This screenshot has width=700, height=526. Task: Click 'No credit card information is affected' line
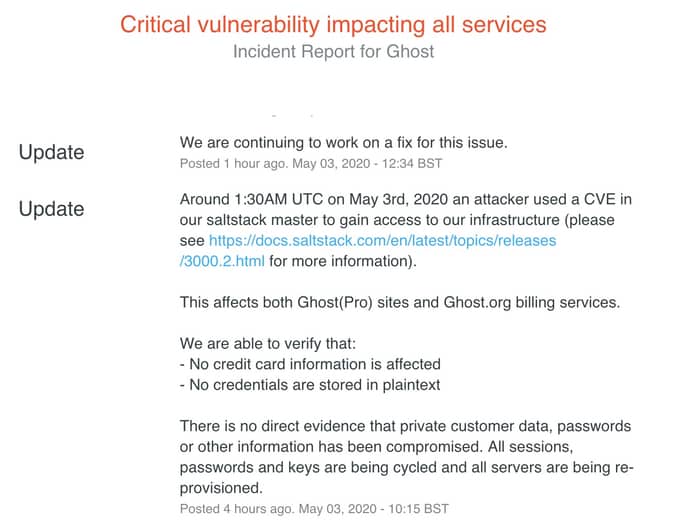coord(310,364)
